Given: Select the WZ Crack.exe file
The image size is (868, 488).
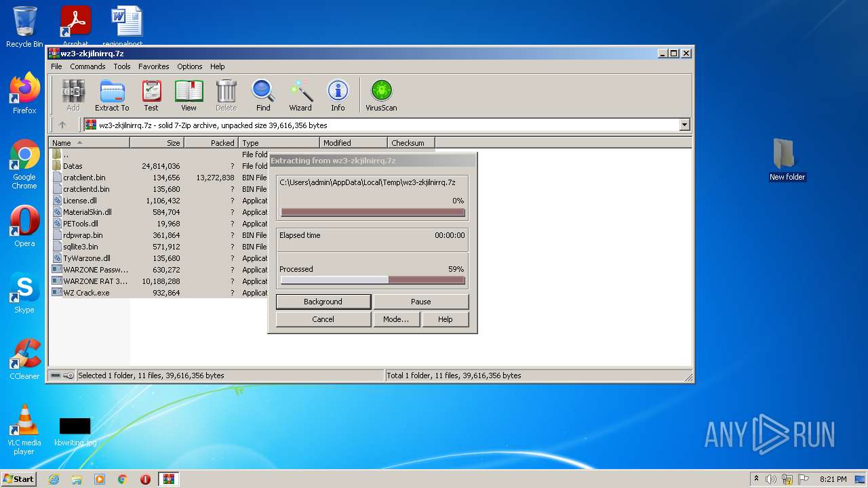Looking at the screenshot, I should [159, 293].
